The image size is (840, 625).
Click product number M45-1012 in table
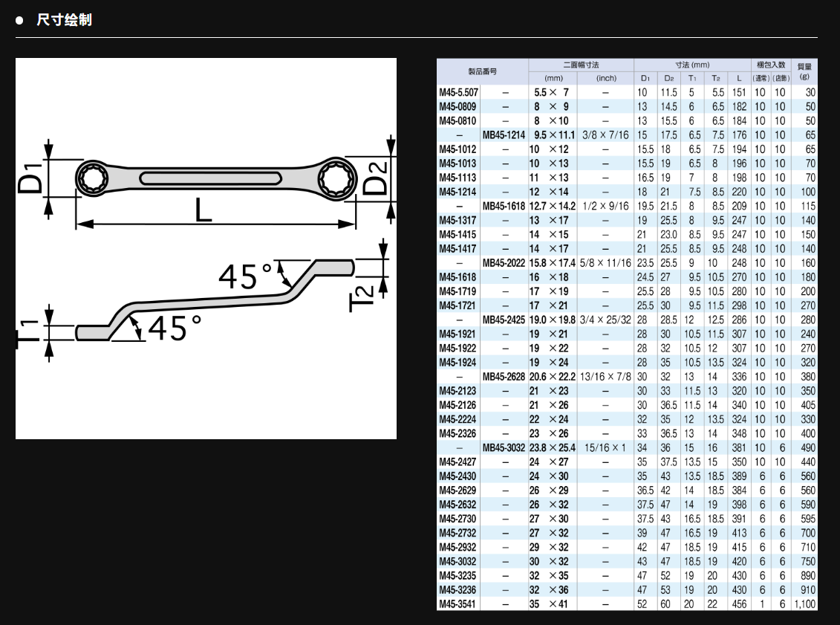pos(458,149)
